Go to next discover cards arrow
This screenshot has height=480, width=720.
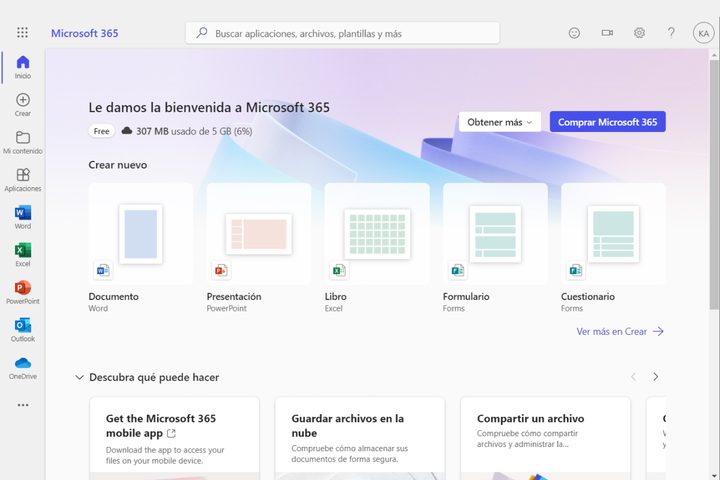[x=656, y=377]
